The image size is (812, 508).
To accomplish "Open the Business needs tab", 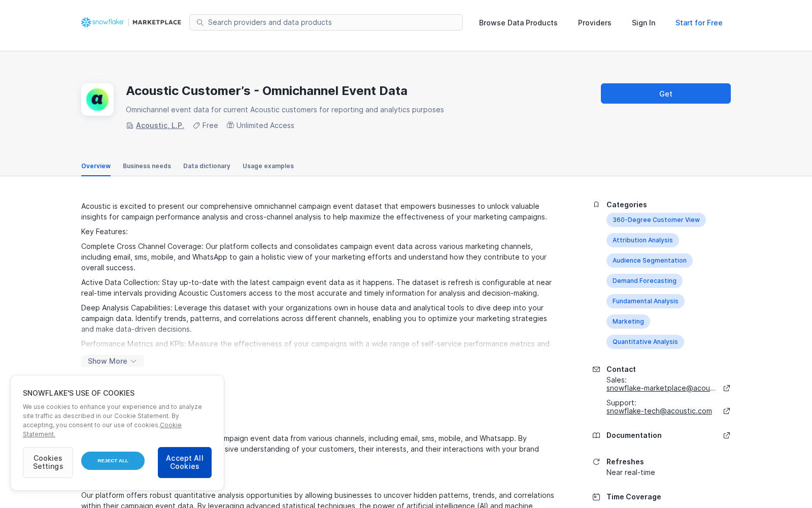I will pyautogui.click(x=147, y=166).
